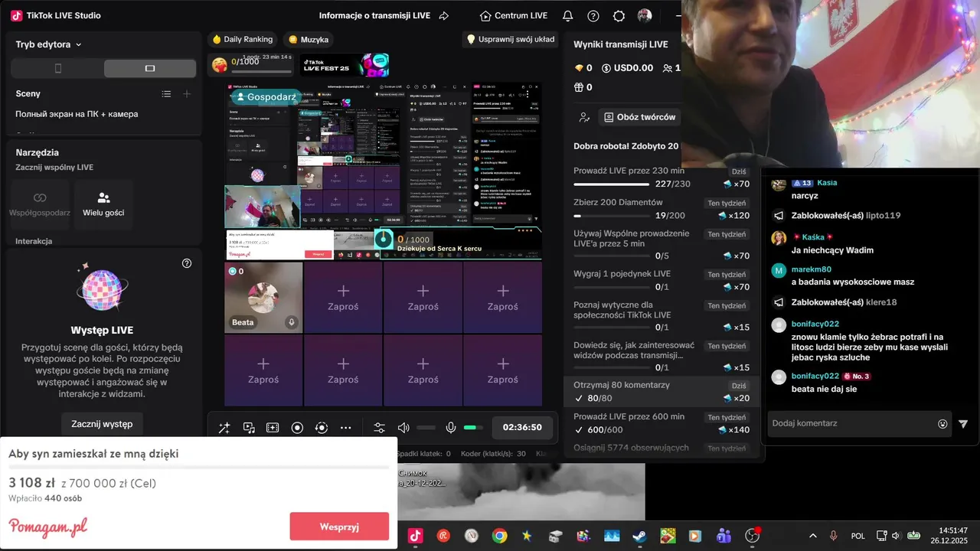Click the record button icon
This screenshot has width=980, height=551.
tap(297, 428)
